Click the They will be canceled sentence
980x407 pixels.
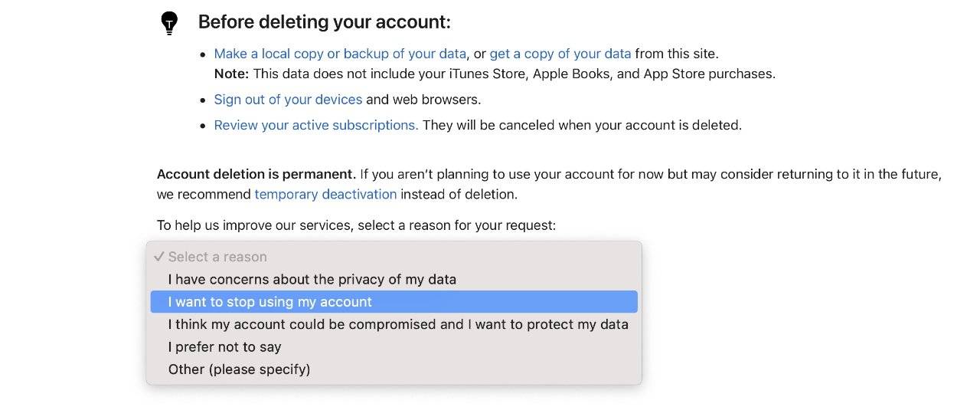click(x=582, y=125)
